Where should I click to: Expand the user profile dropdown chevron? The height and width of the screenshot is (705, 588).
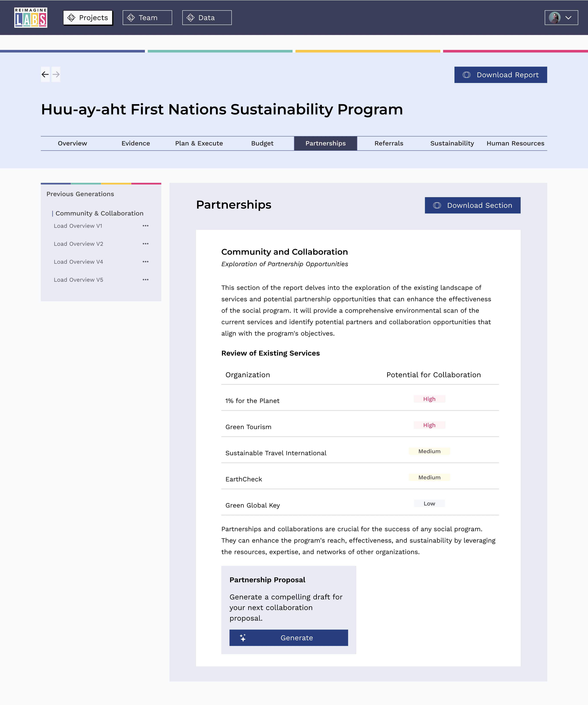(568, 18)
